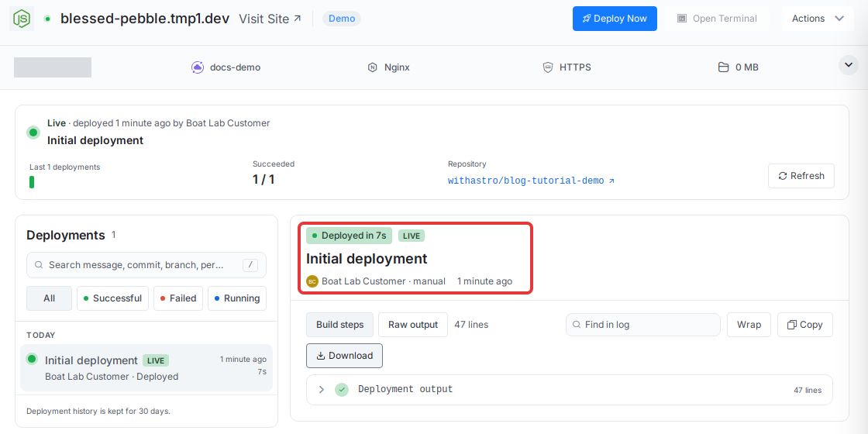The width and height of the screenshot is (868, 434).
Task: Click the HTTPS shield icon
Action: (x=547, y=67)
